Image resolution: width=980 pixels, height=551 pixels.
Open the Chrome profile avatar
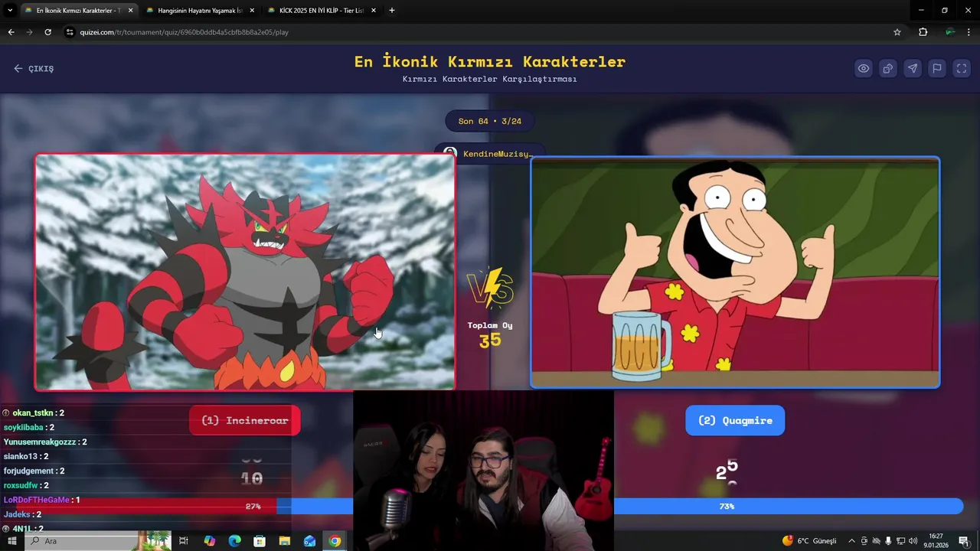[950, 32]
